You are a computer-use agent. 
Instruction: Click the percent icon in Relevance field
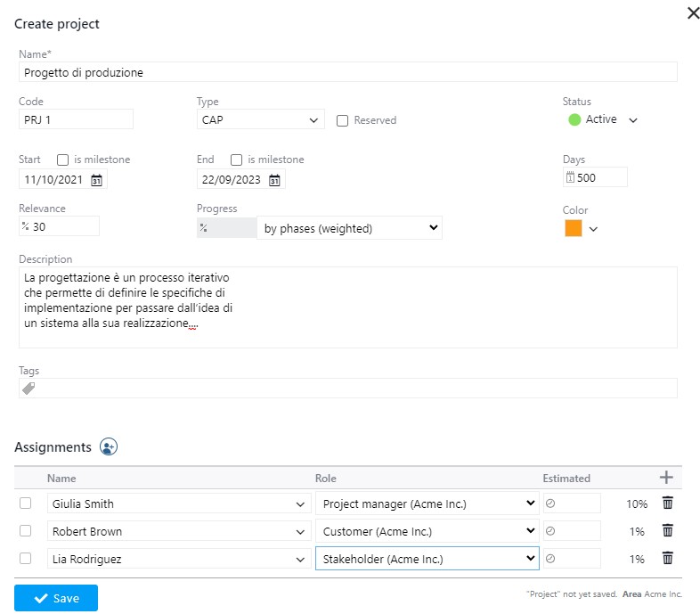point(26,226)
